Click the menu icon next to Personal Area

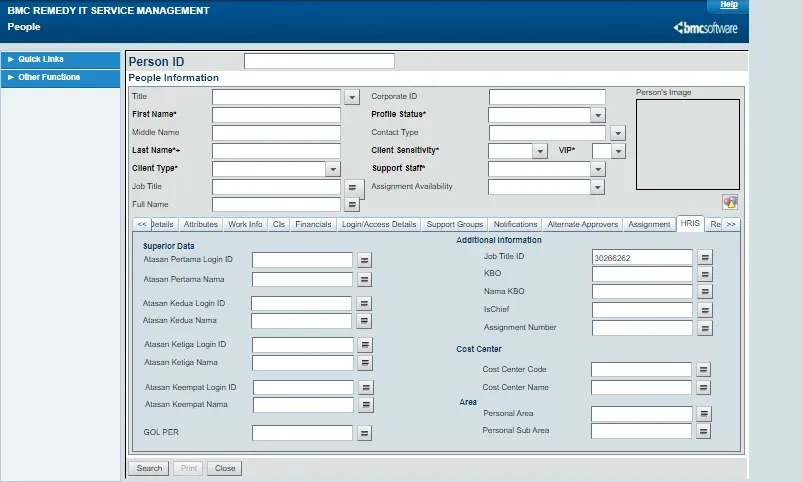704,414
